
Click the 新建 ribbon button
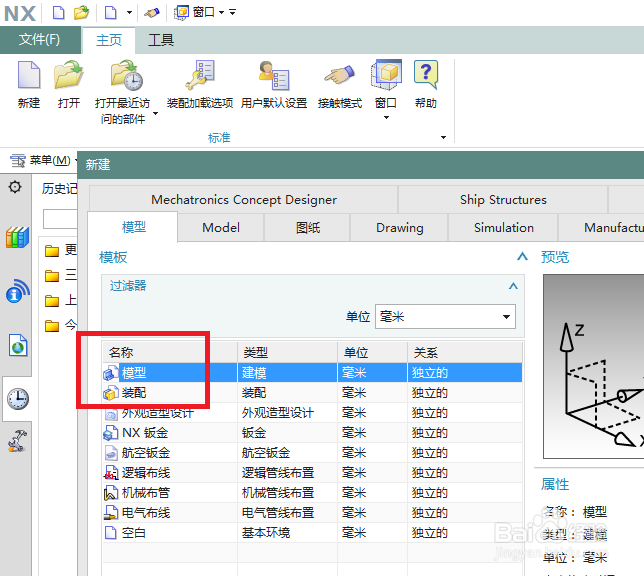pos(29,85)
